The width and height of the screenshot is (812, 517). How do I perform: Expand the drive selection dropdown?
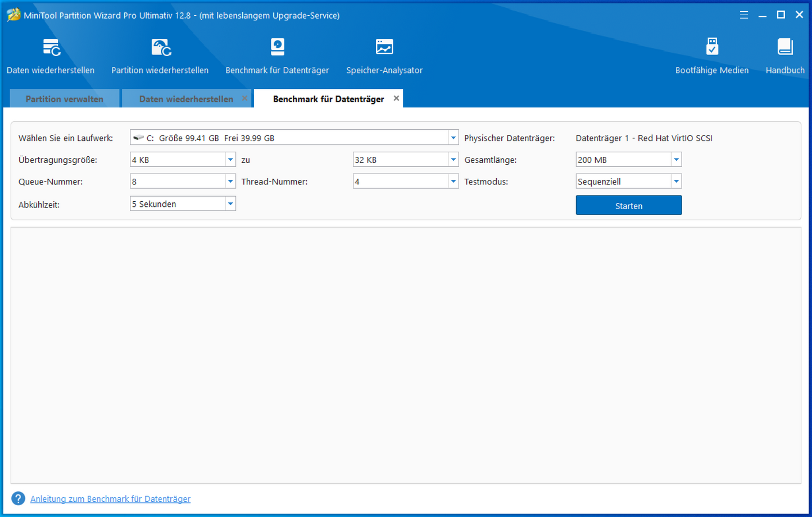tap(453, 138)
